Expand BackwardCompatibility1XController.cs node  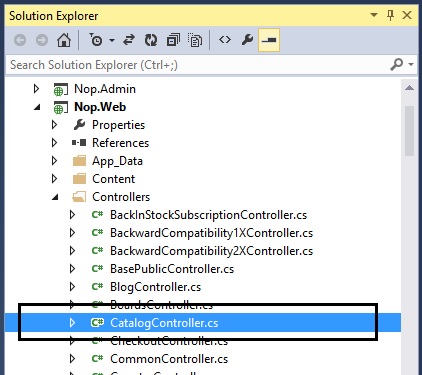click(72, 233)
